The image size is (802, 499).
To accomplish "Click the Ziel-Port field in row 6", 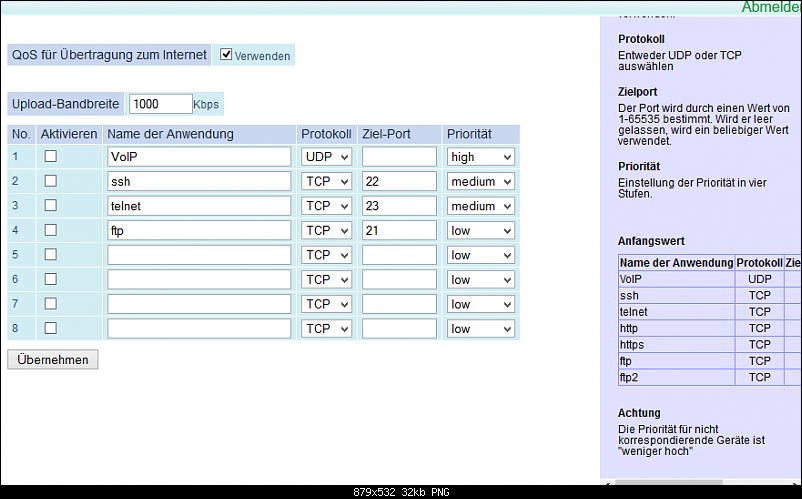I will coord(399,280).
